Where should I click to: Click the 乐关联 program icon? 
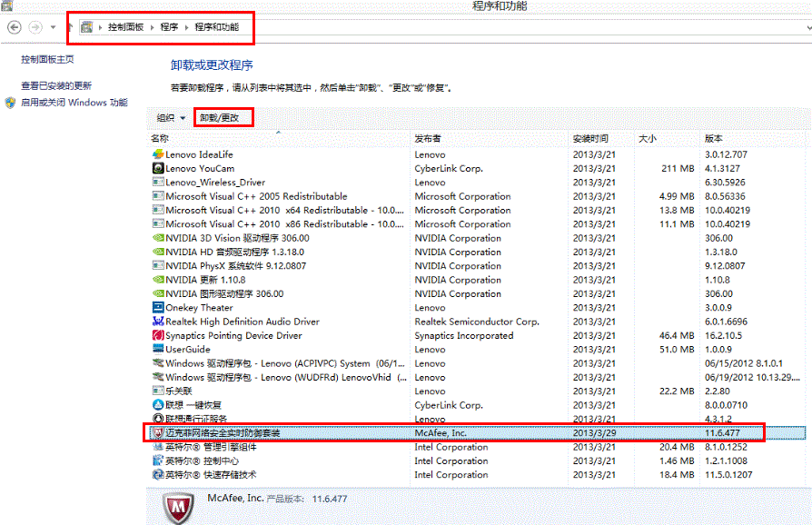coord(158,391)
